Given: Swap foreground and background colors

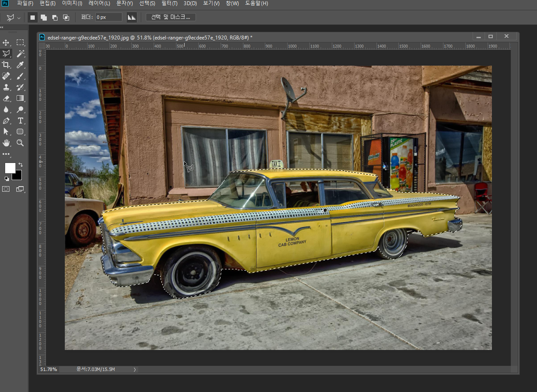Looking at the screenshot, I should coord(20,165).
